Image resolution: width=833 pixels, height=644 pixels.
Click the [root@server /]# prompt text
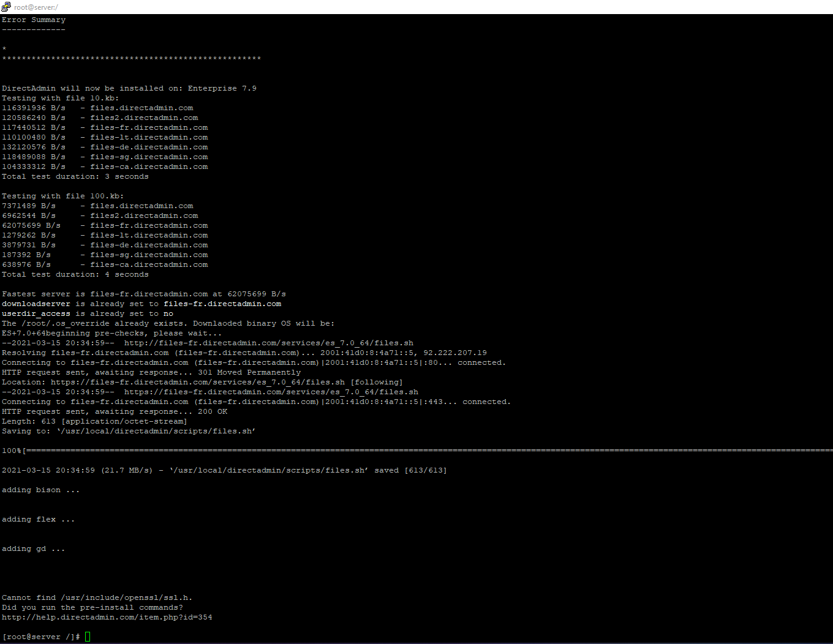[x=40, y=637]
